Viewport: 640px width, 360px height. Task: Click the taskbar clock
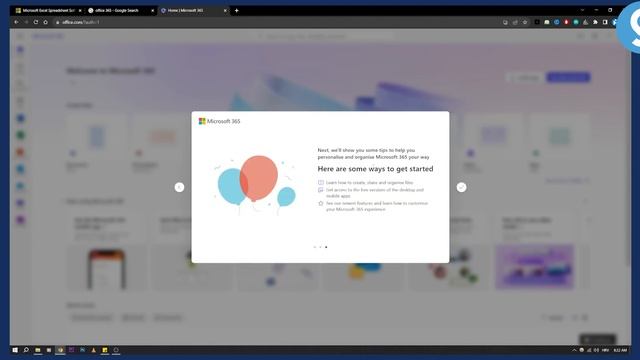(620, 350)
